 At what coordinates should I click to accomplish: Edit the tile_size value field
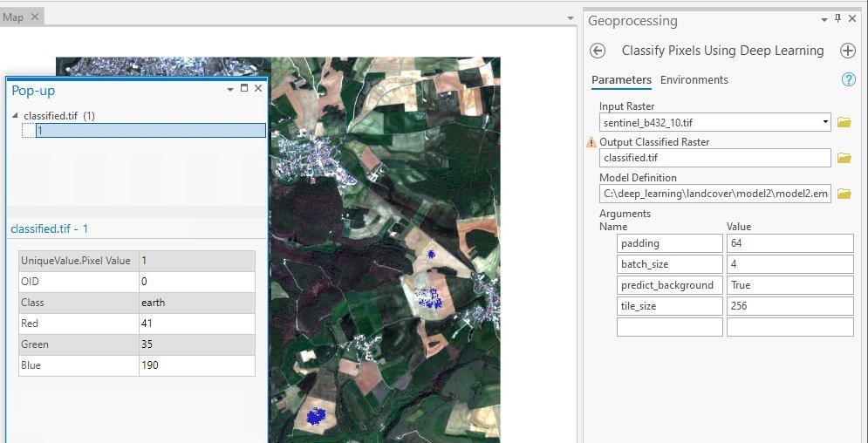pos(789,306)
